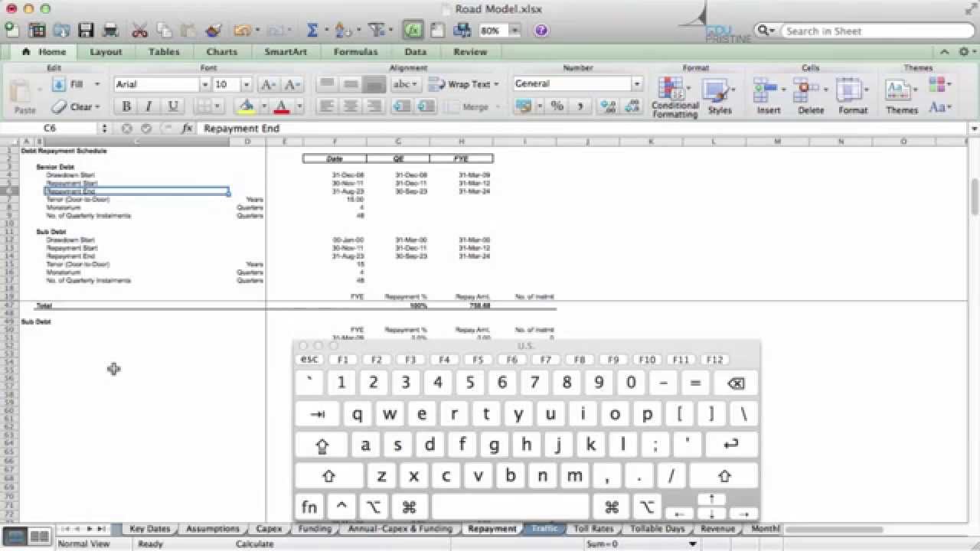Click the Open file folder icon
980x551 pixels.
point(61,31)
